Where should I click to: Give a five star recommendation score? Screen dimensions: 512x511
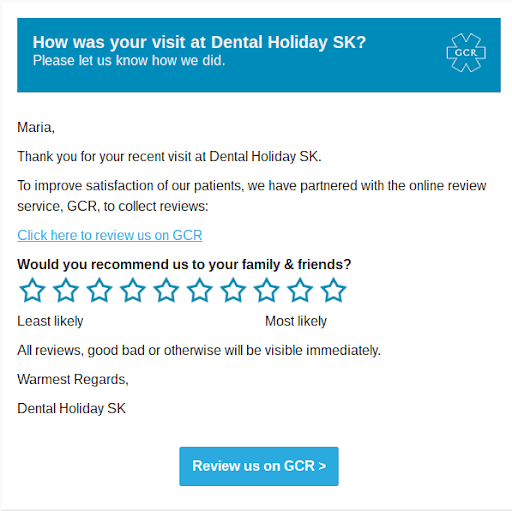tap(166, 290)
